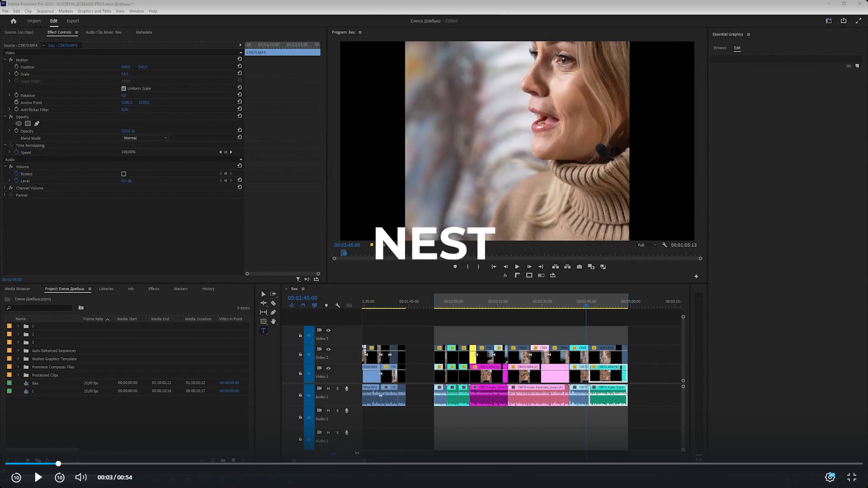Screen dimensions: 868x488
Task: Click the Home icon
Action: (14, 21)
